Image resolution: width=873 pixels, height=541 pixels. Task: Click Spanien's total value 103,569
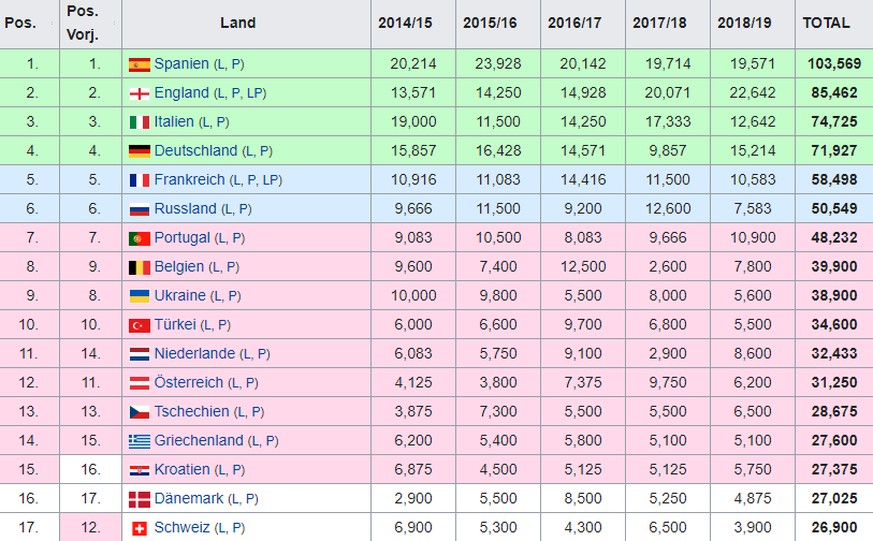click(834, 64)
